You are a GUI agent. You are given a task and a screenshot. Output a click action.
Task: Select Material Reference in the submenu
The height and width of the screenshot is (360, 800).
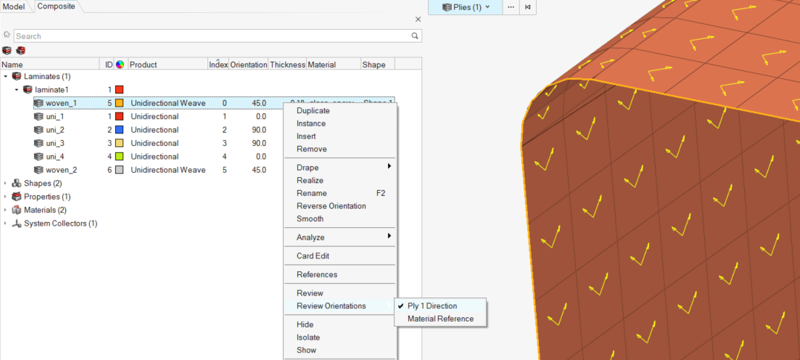440,319
